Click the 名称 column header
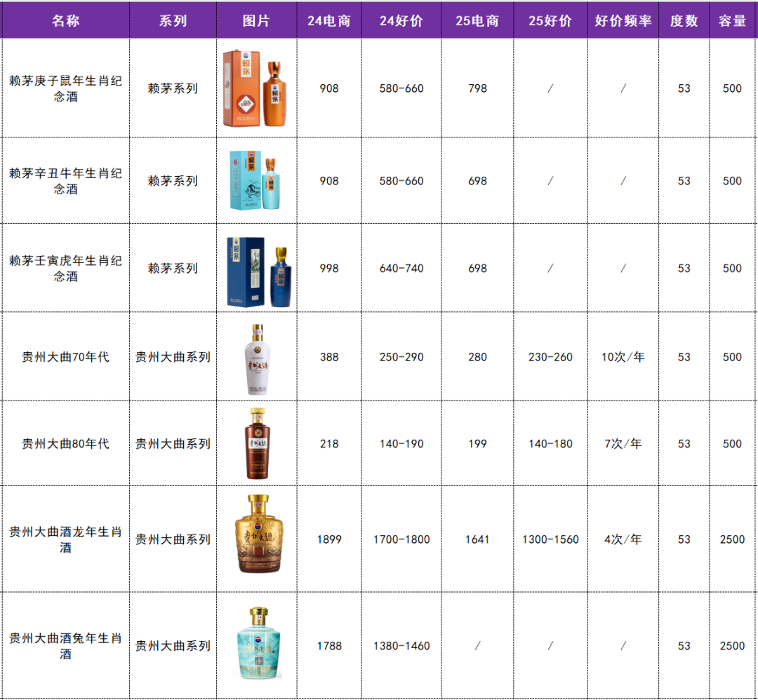758x700 pixels. point(66,20)
